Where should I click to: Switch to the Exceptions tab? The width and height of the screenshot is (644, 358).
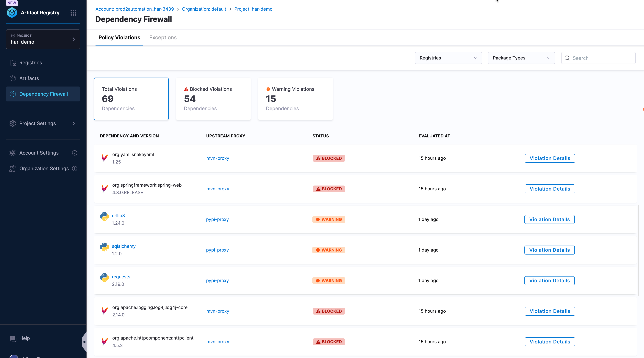[163, 37]
